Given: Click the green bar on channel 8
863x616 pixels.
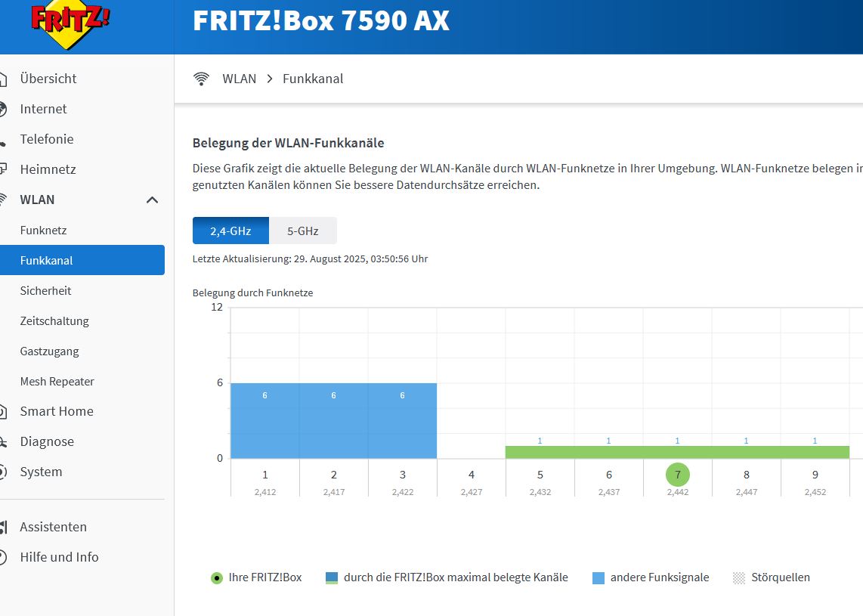Looking at the screenshot, I should tap(747, 452).
